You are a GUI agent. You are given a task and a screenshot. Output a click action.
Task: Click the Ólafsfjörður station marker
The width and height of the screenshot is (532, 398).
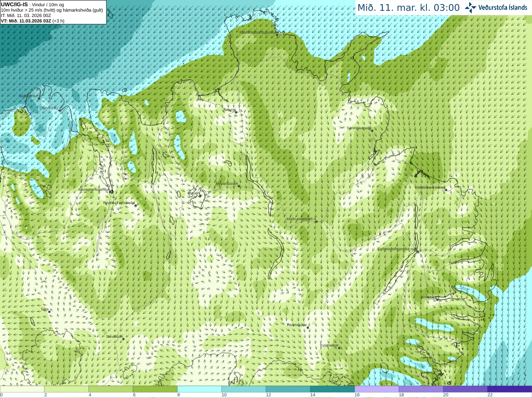click(x=60, y=111)
